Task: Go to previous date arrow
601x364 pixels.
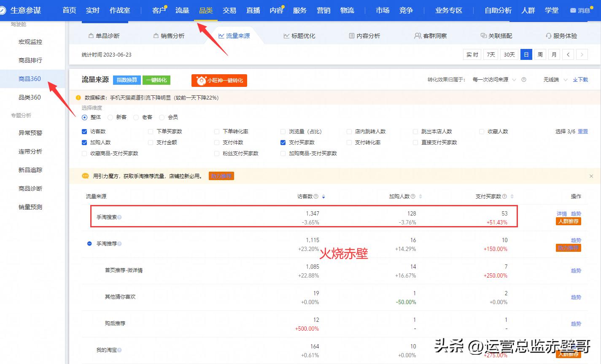Action: pos(568,54)
